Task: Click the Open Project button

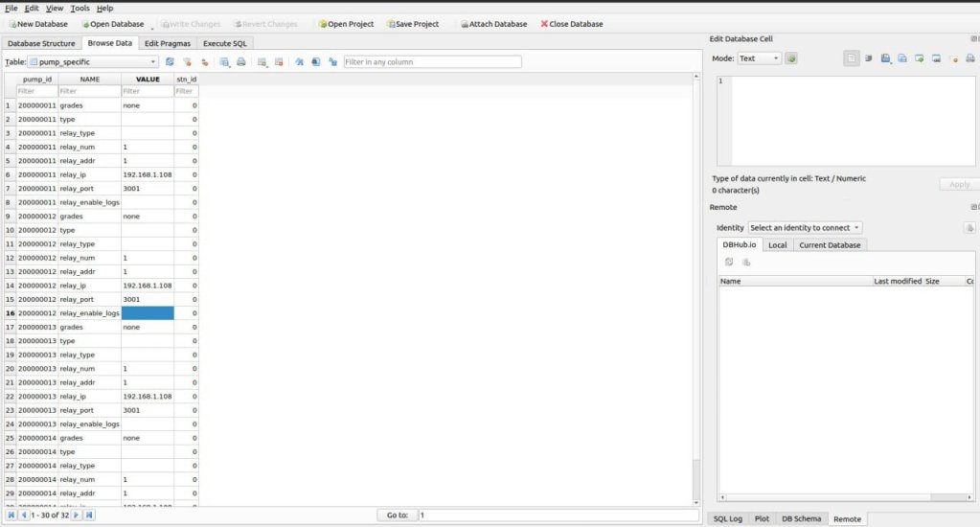Action: [x=346, y=24]
